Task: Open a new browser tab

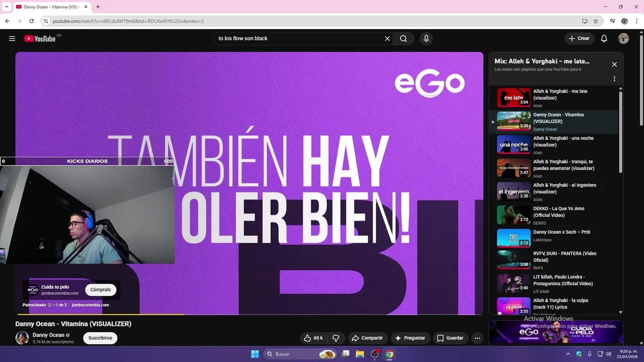Action: [x=98, y=7]
